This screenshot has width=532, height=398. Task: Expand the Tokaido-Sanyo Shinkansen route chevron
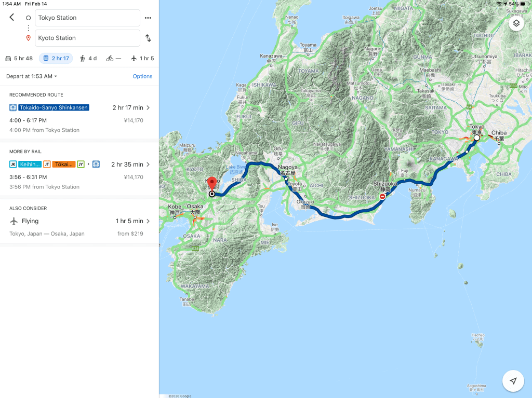coord(148,108)
